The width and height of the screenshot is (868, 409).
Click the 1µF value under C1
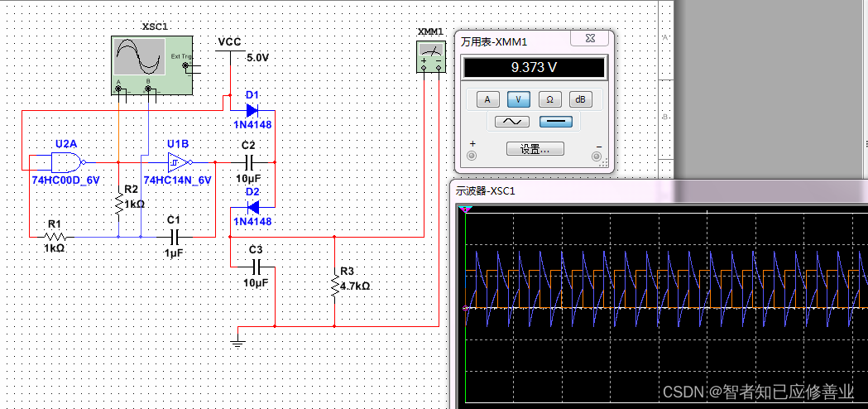coord(173,253)
